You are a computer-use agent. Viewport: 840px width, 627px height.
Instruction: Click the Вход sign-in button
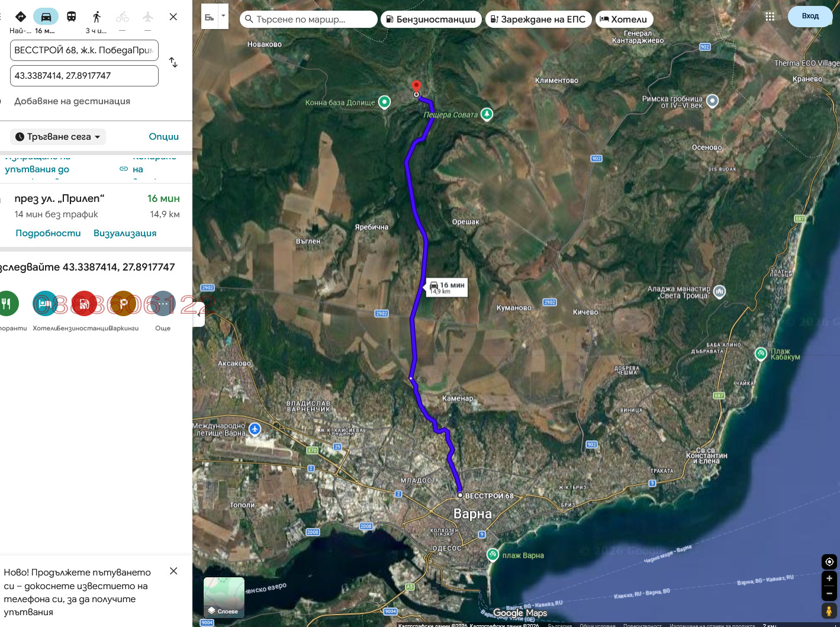click(x=810, y=16)
